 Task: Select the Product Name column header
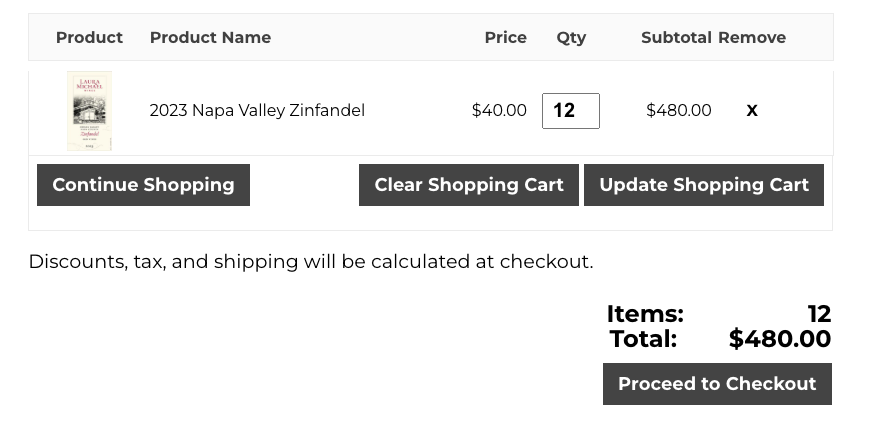click(x=210, y=38)
